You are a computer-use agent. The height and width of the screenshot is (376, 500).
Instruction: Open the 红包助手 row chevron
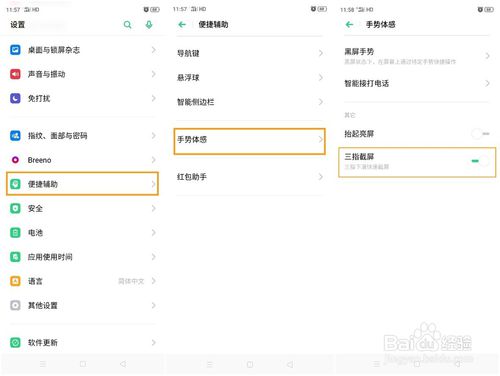tap(321, 177)
